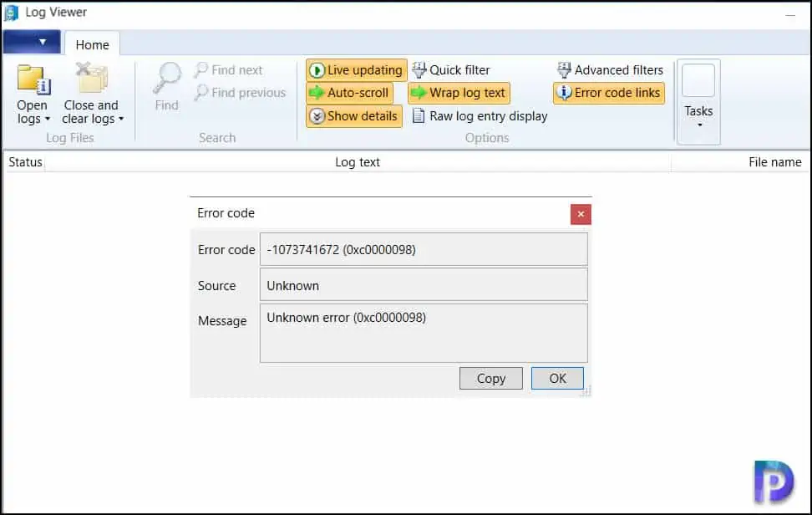
Task: Expand Close and clear logs dropdown arrow
Action: point(121,120)
